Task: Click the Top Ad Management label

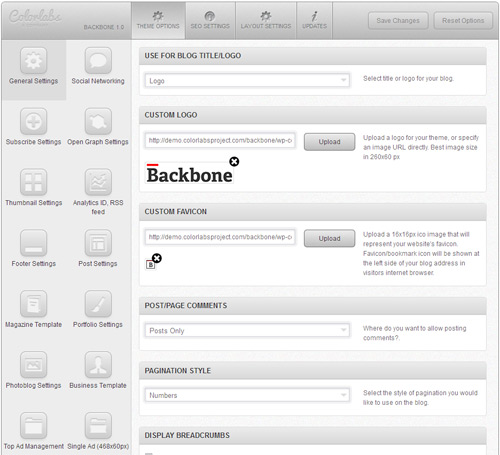Action: pos(33,446)
